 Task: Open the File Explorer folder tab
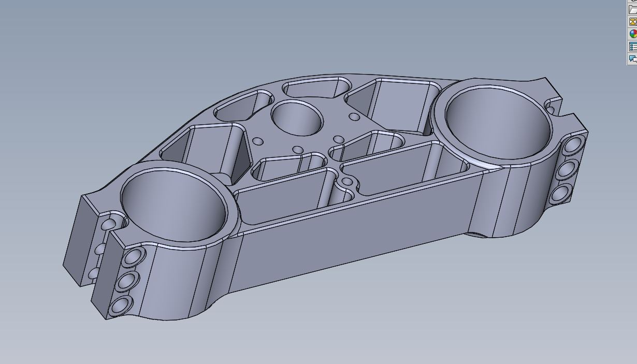[x=632, y=9]
